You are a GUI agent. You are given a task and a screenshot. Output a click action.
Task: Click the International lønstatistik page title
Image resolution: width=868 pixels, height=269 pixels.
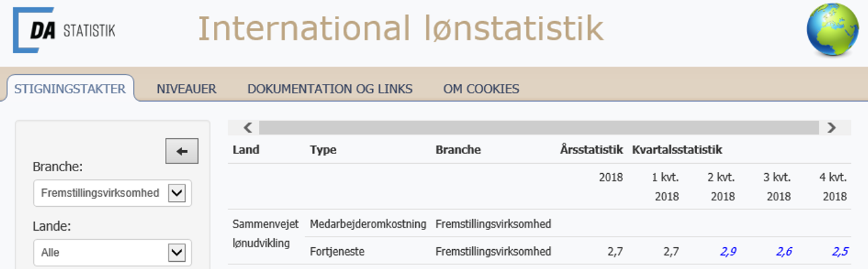coord(401,28)
